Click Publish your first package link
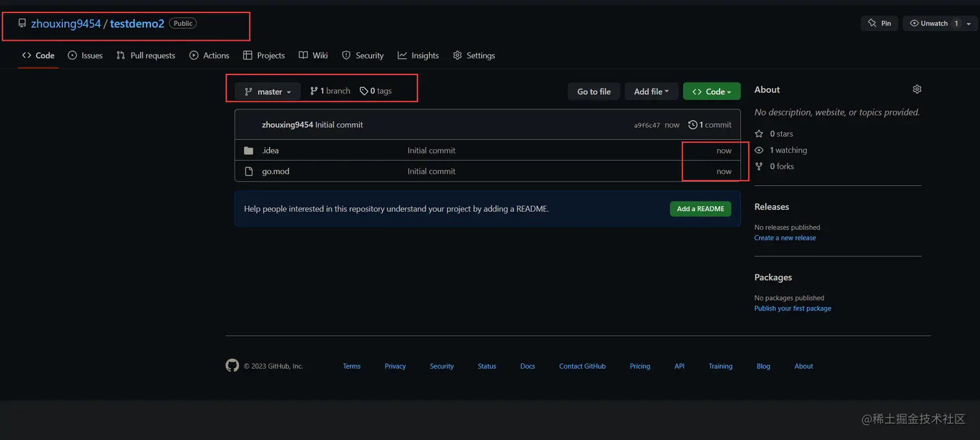The image size is (980, 440). pyautogui.click(x=793, y=308)
